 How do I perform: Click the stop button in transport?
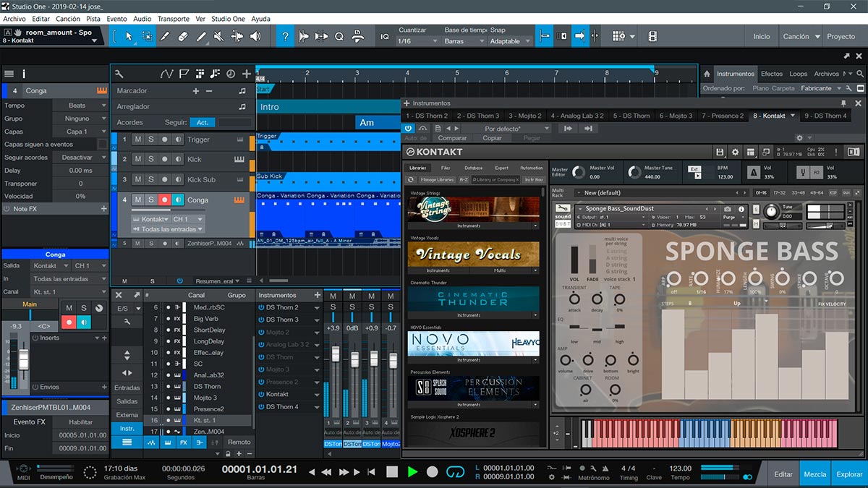(x=392, y=471)
